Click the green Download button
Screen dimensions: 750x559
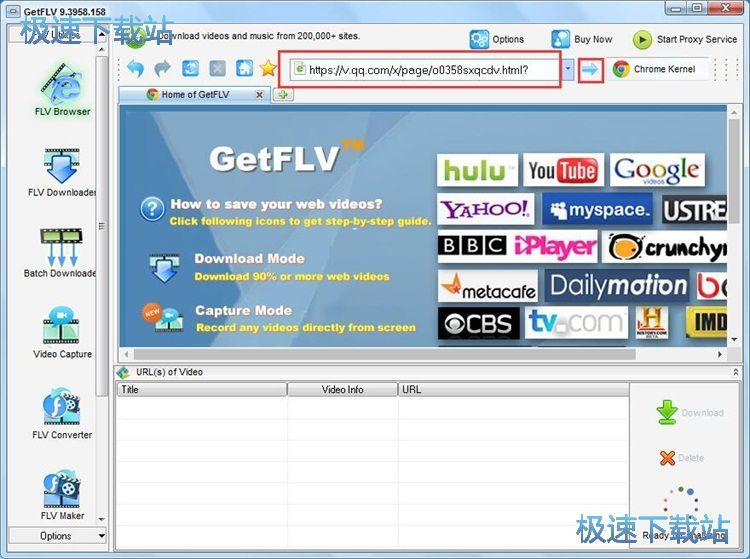click(690, 412)
